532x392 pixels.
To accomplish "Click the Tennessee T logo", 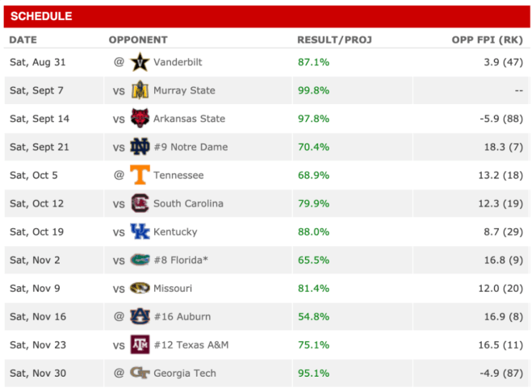I will (x=140, y=175).
